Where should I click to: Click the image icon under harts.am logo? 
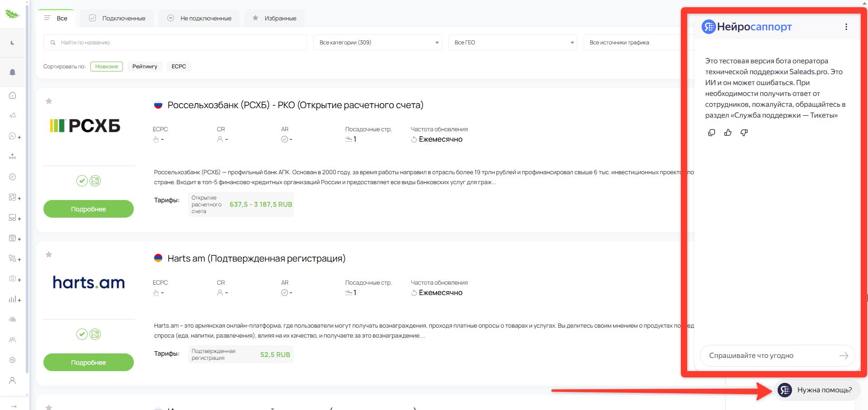click(x=95, y=334)
